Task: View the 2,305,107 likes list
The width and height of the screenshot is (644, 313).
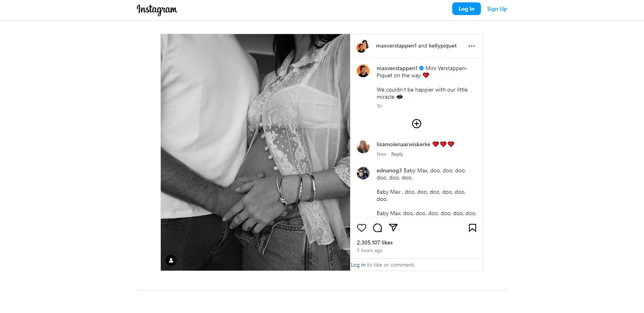Action: coord(375,242)
